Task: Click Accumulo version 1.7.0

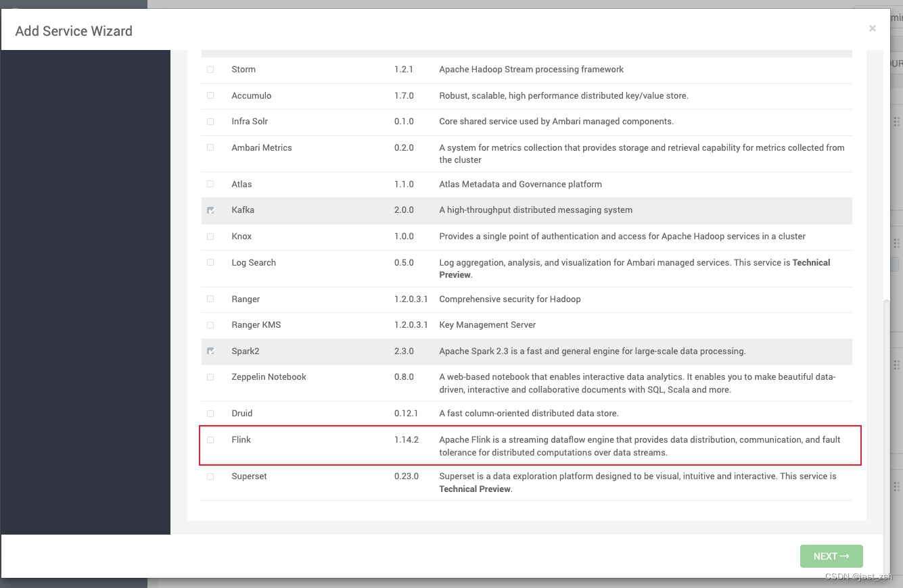Action: 404,95
